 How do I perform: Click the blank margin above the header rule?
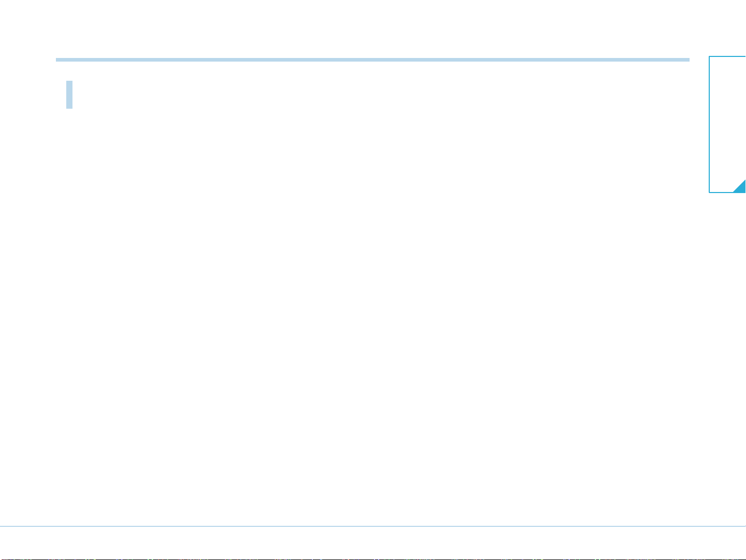tap(373, 28)
